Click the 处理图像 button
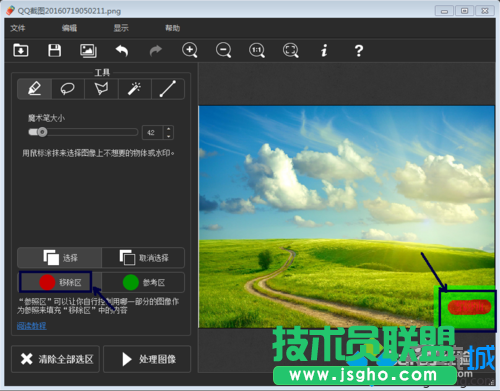The width and height of the screenshot is (500, 391). [x=147, y=359]
